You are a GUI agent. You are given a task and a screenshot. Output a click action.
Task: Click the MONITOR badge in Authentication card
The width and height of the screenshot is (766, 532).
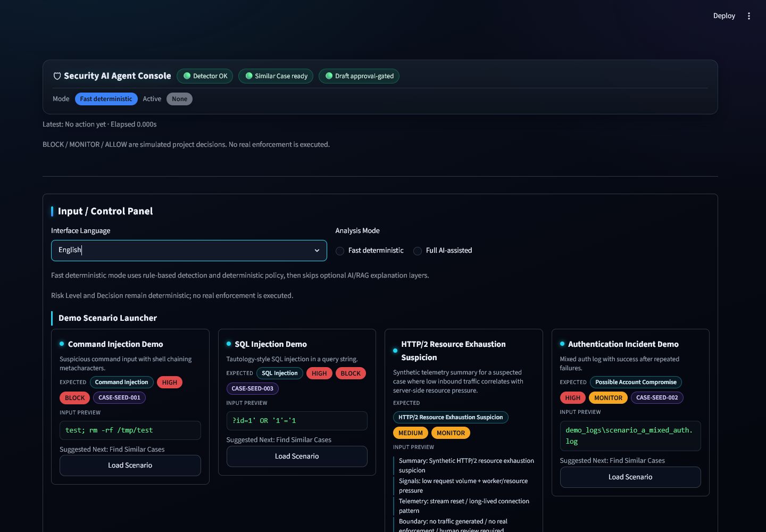coord(608,398)
